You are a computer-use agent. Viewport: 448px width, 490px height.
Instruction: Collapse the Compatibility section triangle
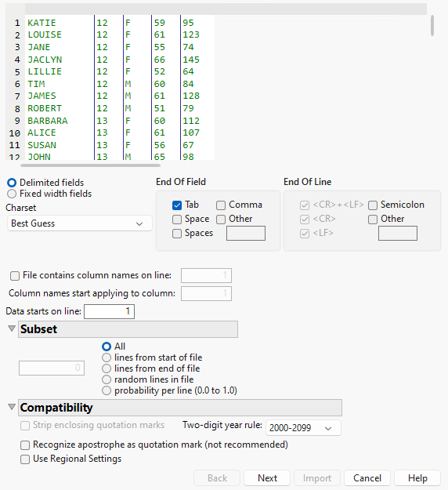pyautogui.click(x=12, y=407)
